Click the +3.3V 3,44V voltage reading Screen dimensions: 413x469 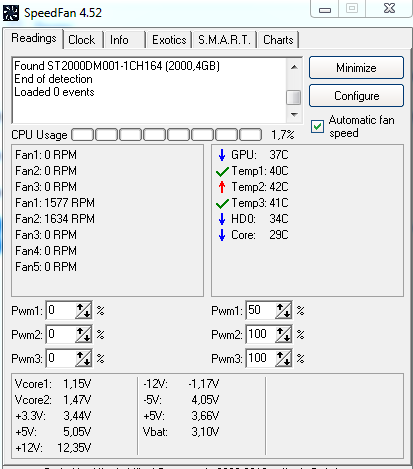[x=53, y=416]
